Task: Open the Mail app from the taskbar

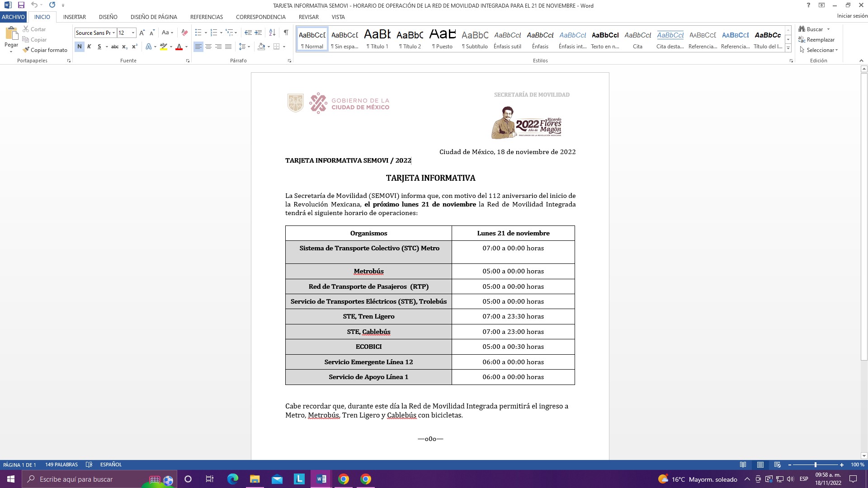Action: [277, 479]
